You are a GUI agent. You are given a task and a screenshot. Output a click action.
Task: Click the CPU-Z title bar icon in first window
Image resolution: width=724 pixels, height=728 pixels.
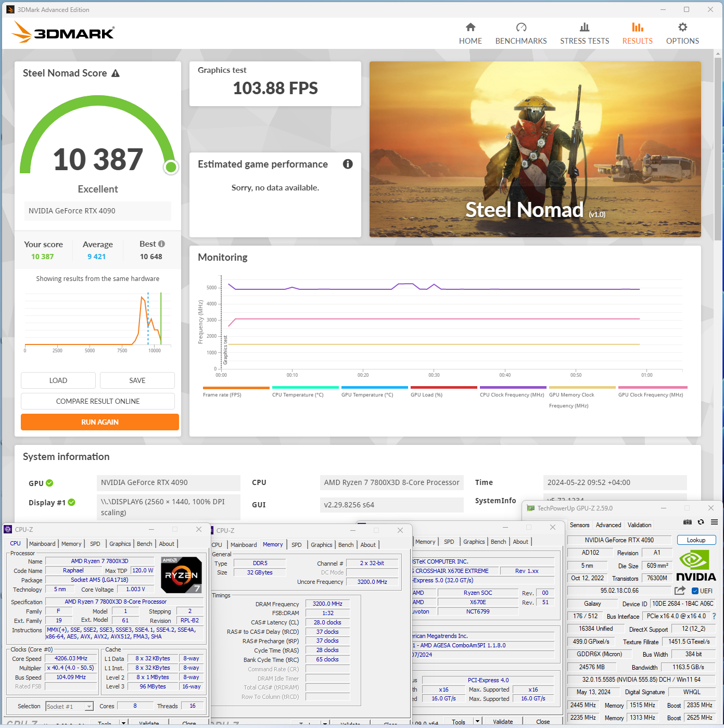(x=8, y=529)
